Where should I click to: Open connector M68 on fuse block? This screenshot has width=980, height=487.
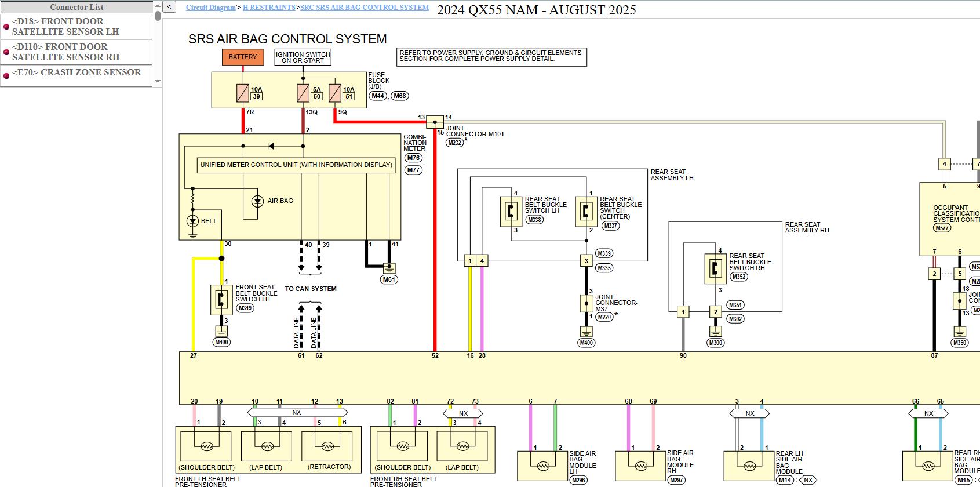[400, 96]
